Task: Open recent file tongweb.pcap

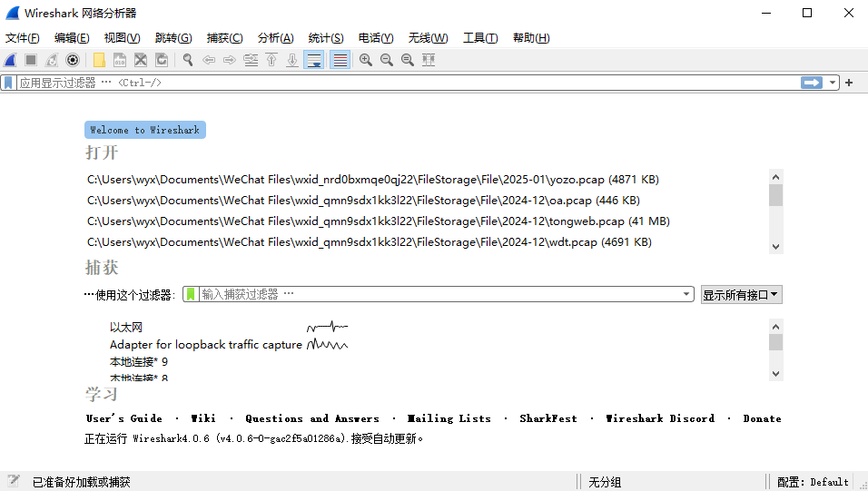Action: click(x=379, y=221)
